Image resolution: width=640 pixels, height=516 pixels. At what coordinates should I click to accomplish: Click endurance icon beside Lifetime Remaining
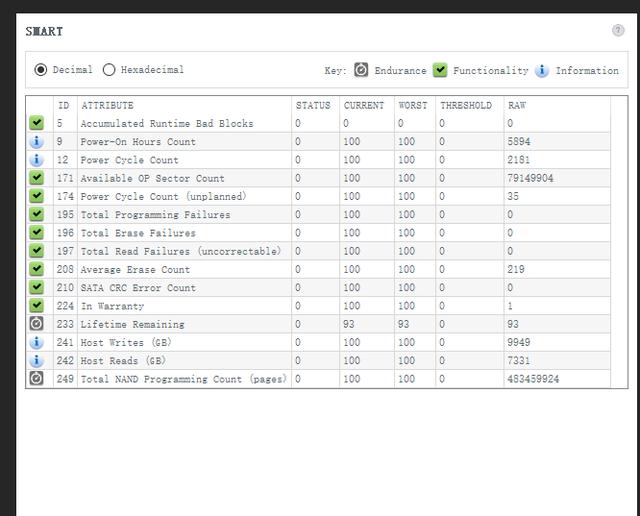click(x=37, y=324)
